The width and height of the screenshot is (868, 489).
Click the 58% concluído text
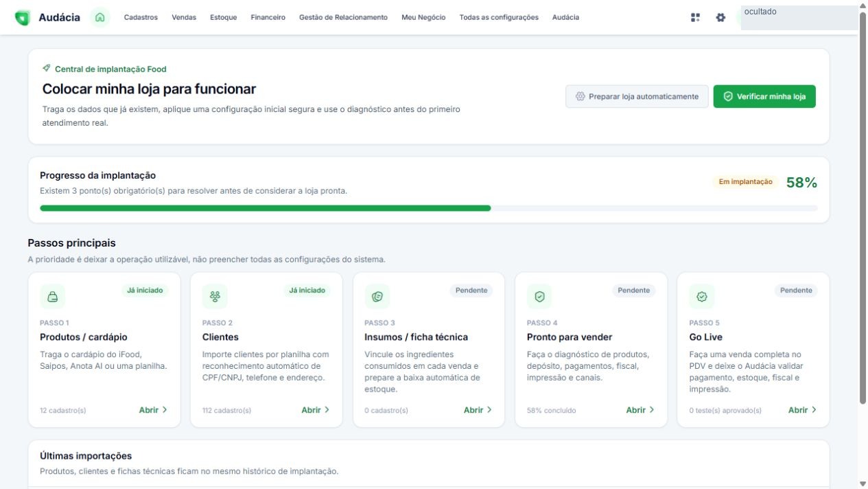click(552, 411)
